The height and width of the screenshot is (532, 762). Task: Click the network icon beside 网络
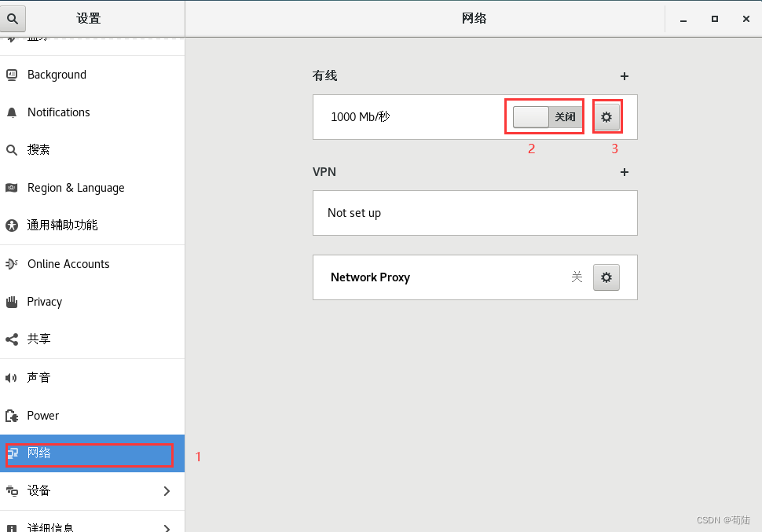pyautogui.click(x=13, y=453)
